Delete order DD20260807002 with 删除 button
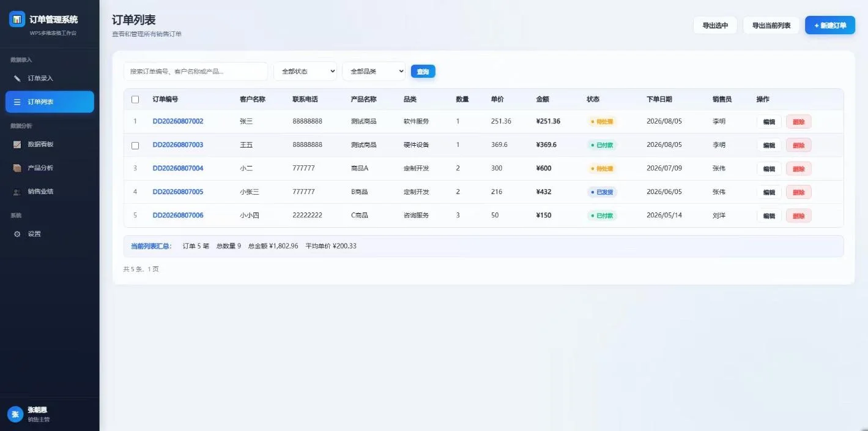Screen dimensions: 868x431 pos(799,122)
